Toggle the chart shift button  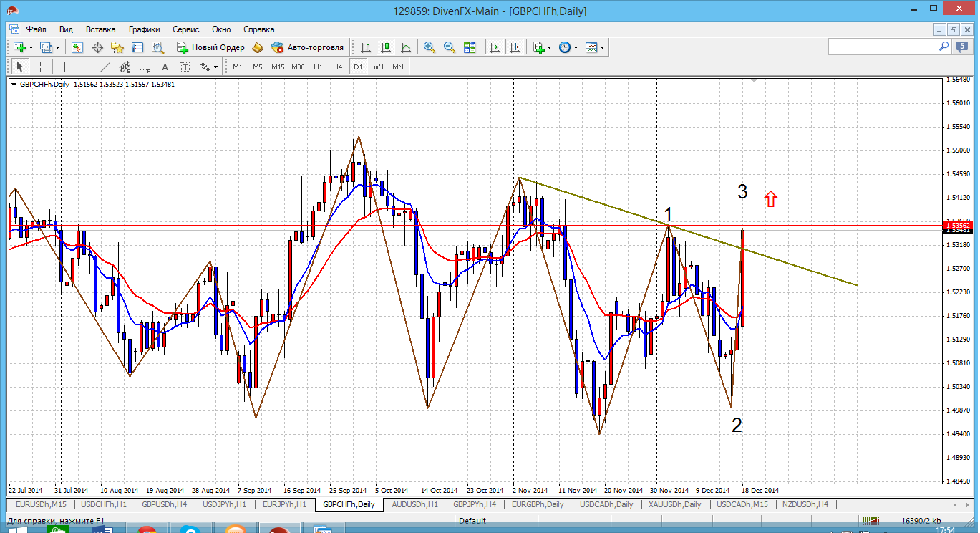(514, 47)
